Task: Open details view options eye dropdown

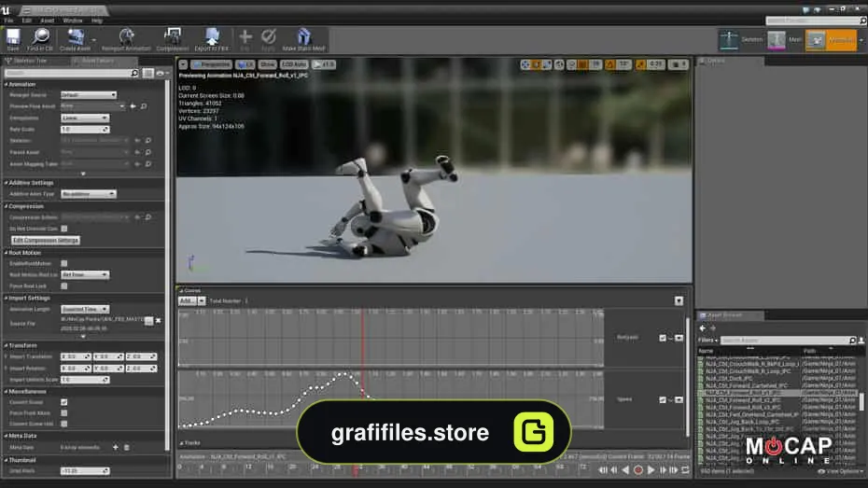Action: (x=161, y=73)
